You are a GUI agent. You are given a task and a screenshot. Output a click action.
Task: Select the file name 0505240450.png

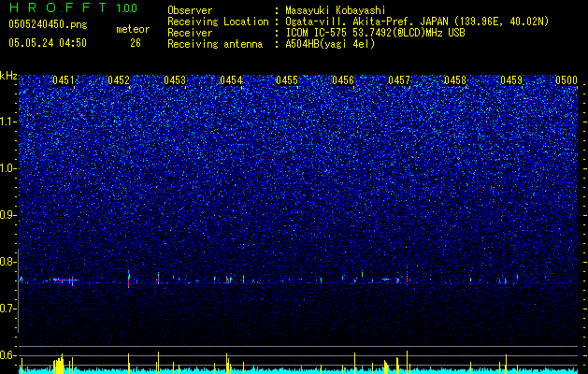pyautogui.click(x=48, y=24)
